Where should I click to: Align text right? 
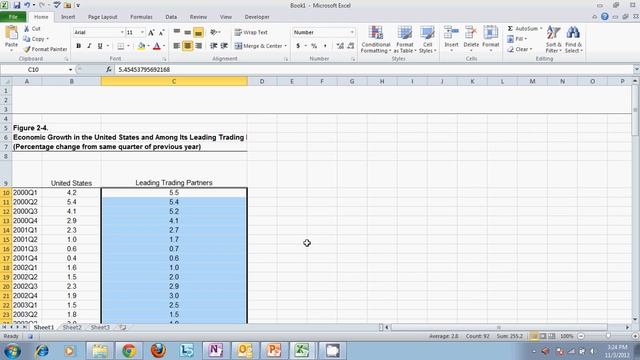click(x=198, y=46)
